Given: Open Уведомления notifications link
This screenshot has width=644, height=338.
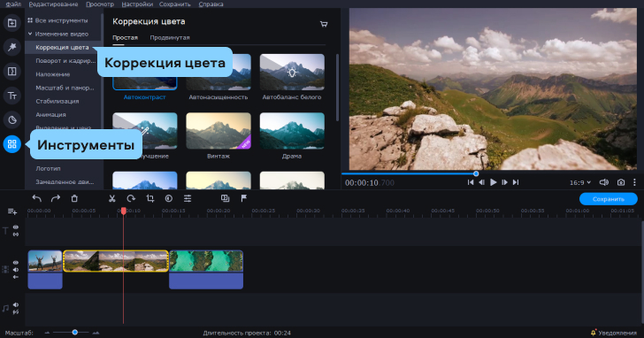Looking at the screenshot, I should pyautogui.click(x=617, y=333).
